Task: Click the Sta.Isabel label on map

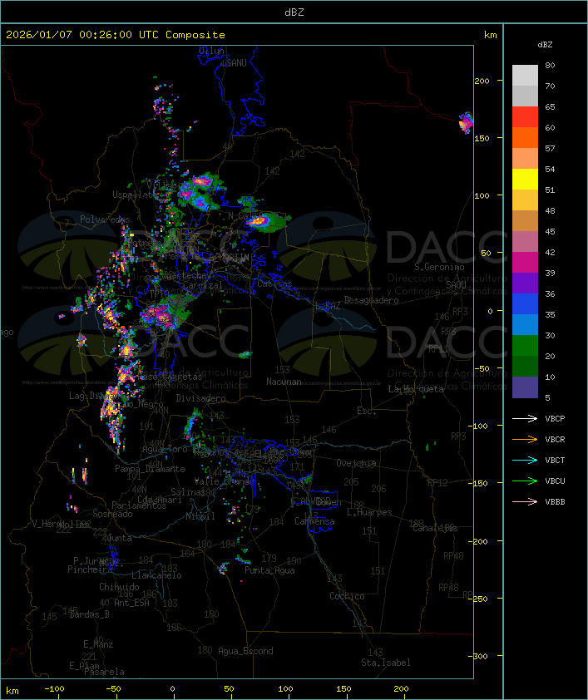Action: [385, 663]
